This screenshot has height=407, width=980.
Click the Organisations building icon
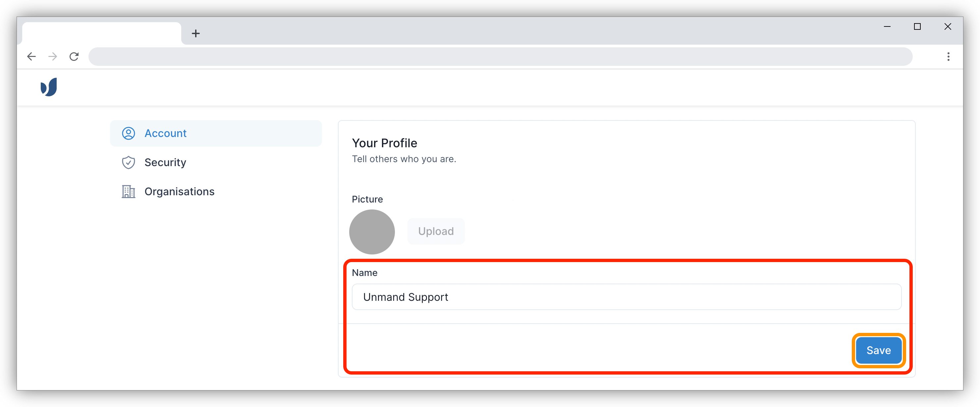(129, 192)
